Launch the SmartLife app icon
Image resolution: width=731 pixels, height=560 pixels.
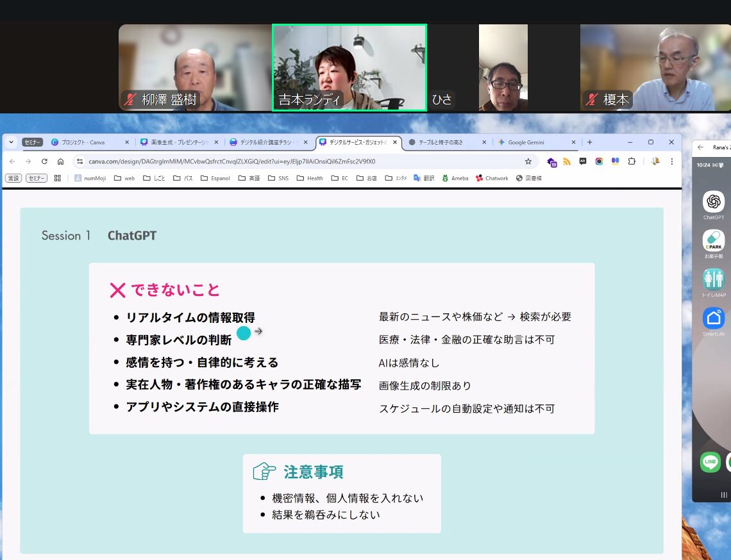point(713,318)
